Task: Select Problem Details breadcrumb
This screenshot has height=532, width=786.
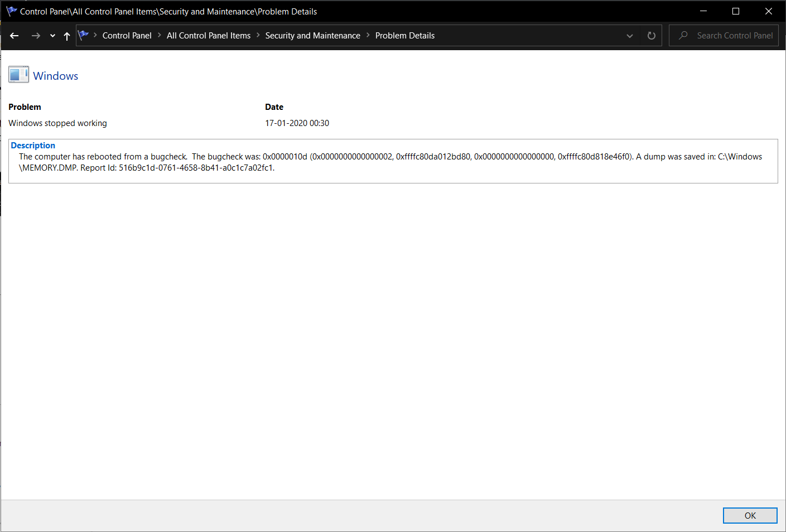Action: tap(405, 36)
